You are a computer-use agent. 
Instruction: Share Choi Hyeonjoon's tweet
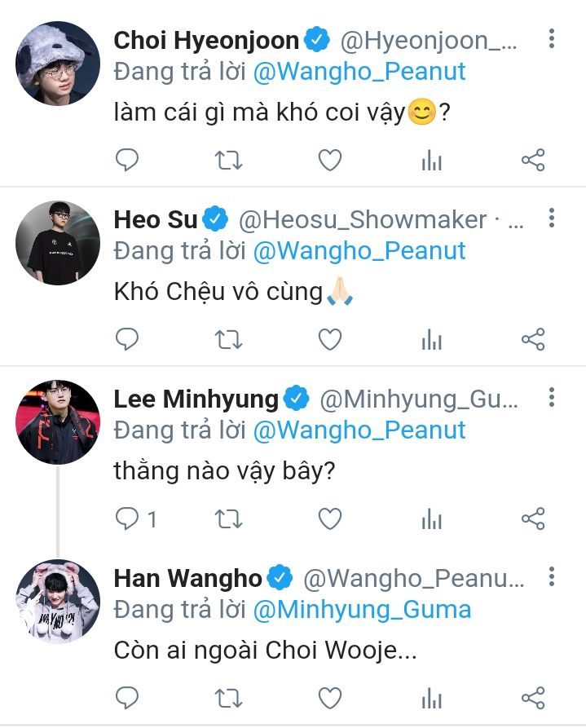click(533, 161)
